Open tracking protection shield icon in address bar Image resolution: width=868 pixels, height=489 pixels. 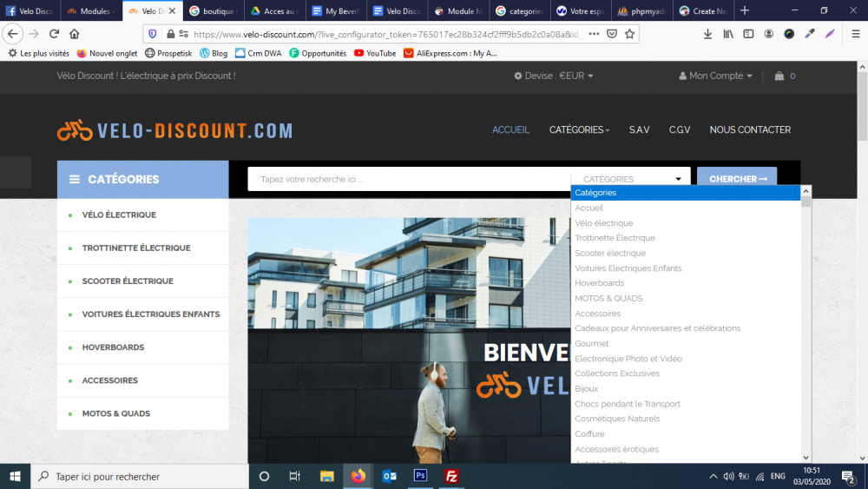pyautogui.click(x=153, y=34)
